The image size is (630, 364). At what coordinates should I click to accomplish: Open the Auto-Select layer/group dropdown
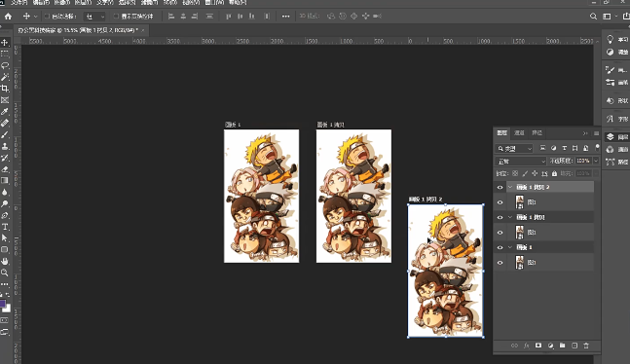tap(94, 17)
